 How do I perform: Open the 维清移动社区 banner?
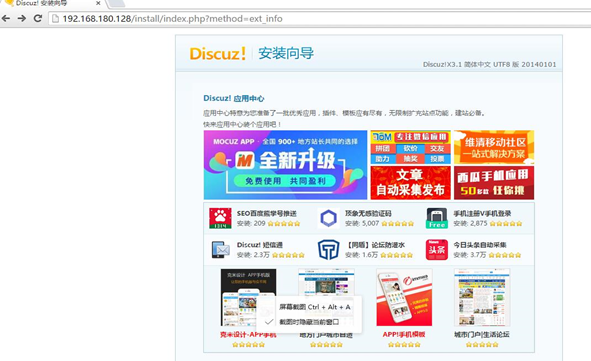click(x=494, y=147)
